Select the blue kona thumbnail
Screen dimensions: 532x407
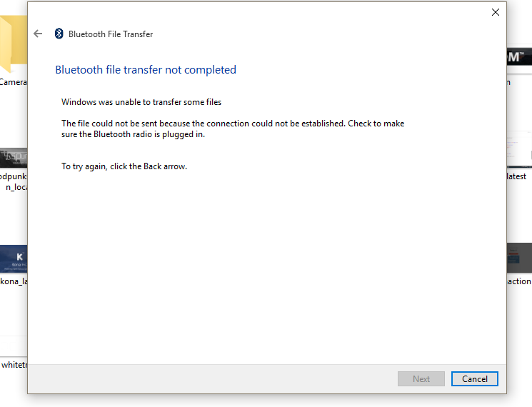14,259
